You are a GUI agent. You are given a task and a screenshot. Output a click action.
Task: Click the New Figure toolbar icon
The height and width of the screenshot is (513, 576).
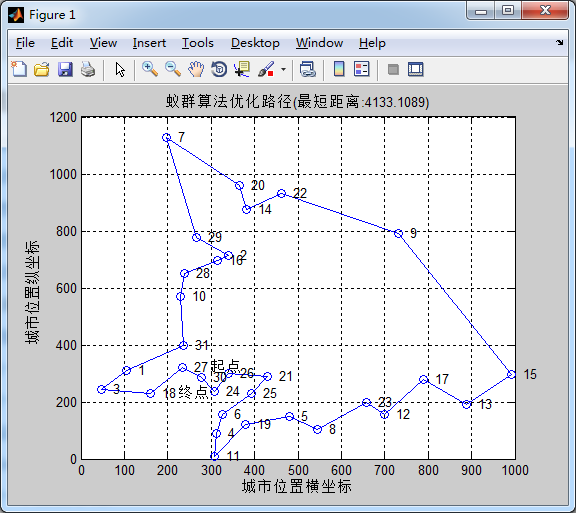point(19,69)
